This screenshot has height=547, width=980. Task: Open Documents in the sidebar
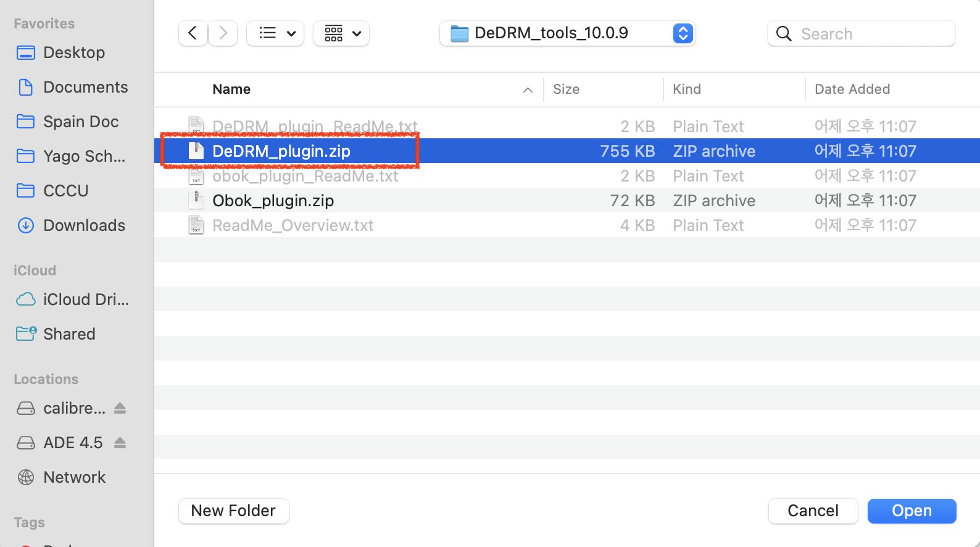[x=86, y=87]
